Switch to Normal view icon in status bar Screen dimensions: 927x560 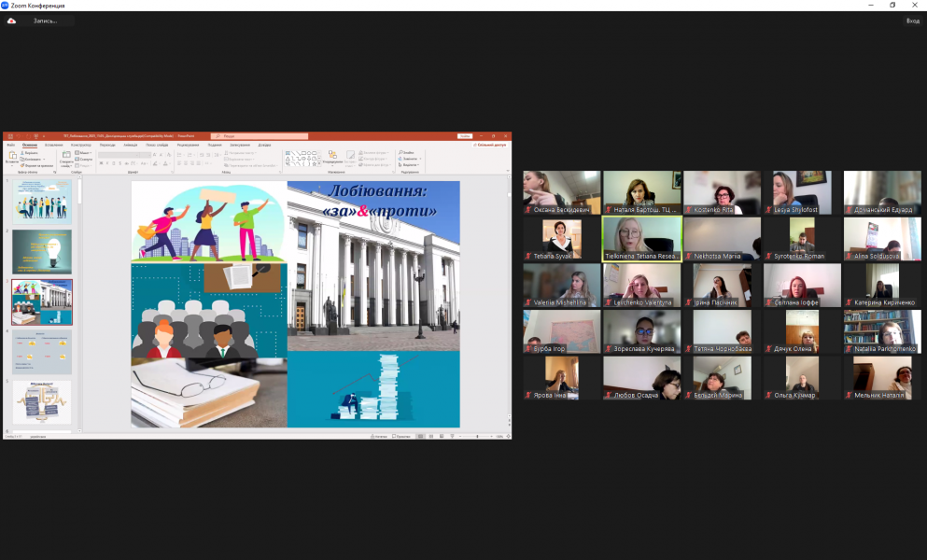(x=420, y=436)
